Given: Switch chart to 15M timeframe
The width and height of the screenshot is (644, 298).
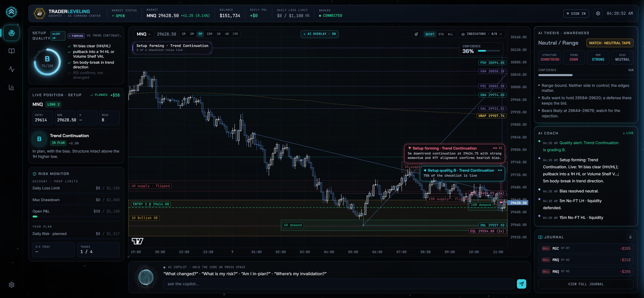Looking at the screenshot, I should 209,34.
